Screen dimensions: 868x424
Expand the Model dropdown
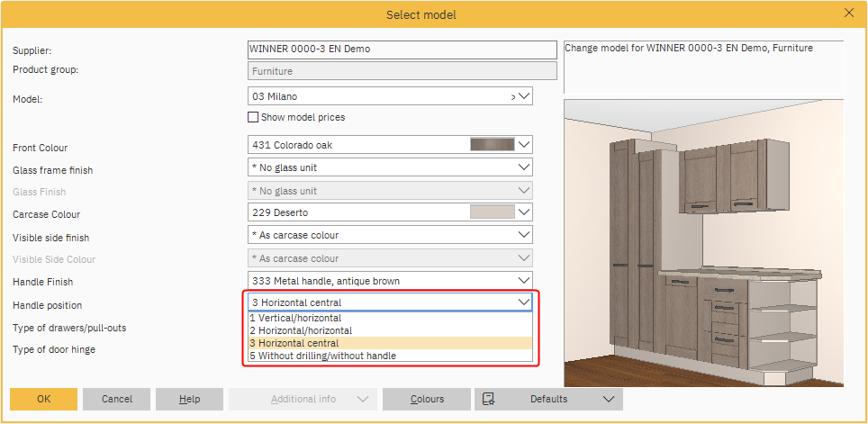pos(524,95)
